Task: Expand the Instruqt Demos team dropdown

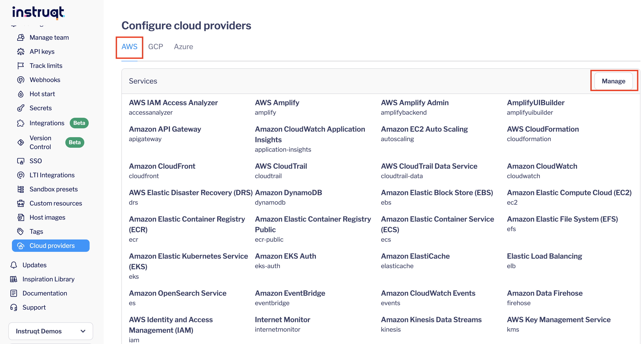Action: click(x=51, y=331)
